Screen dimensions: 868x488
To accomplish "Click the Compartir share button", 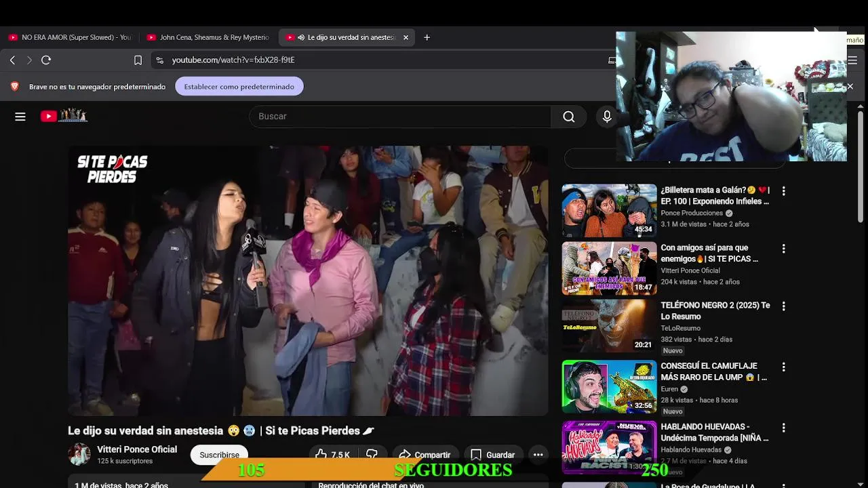I will point(425,455).
